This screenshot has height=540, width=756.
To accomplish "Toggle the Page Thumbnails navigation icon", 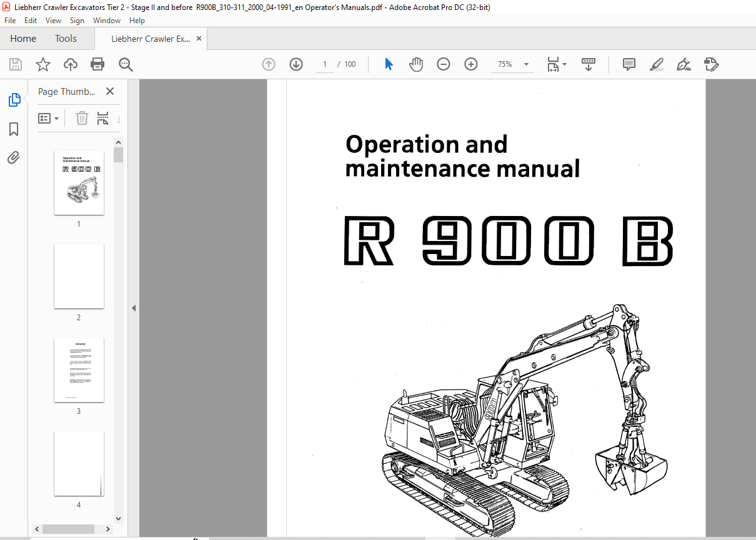I will pos(14,100).
